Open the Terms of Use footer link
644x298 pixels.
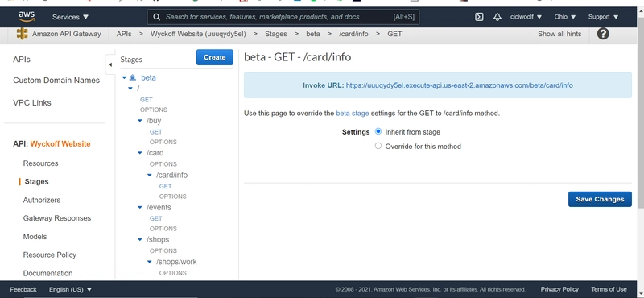point(609,289)
